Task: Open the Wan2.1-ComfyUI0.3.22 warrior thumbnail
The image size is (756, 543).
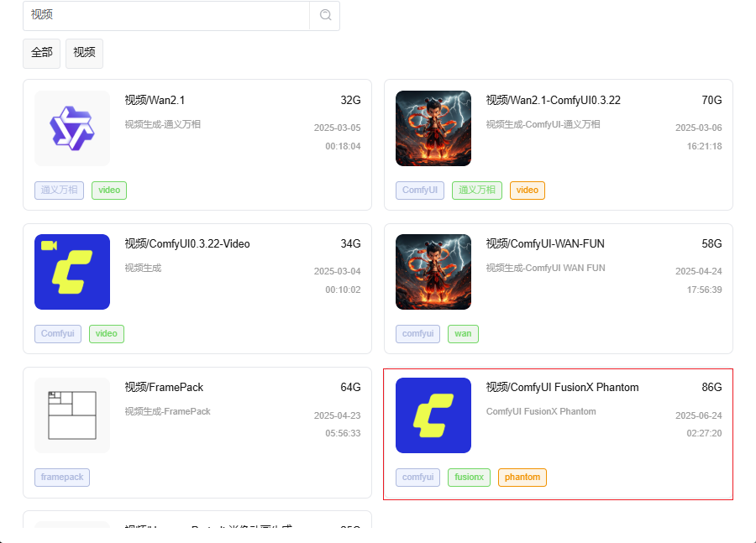Action: [x=433, y=128]
